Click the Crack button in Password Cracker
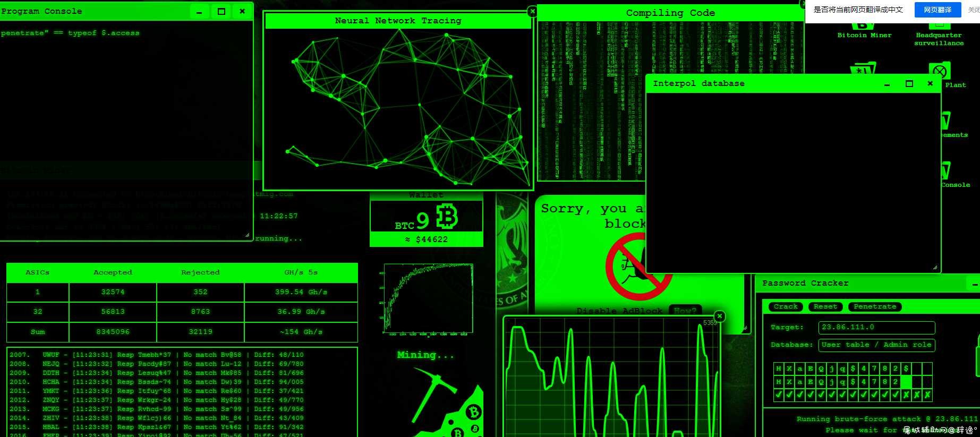Viewport: 980px width, 437px height. [786, 306]
